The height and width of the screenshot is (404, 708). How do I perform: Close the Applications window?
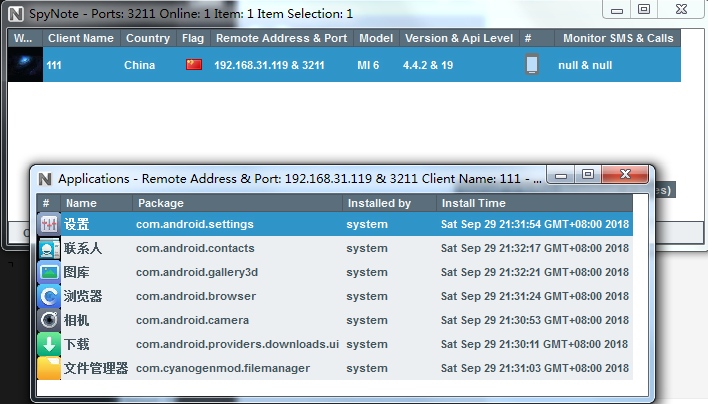(x=625, y=174)
